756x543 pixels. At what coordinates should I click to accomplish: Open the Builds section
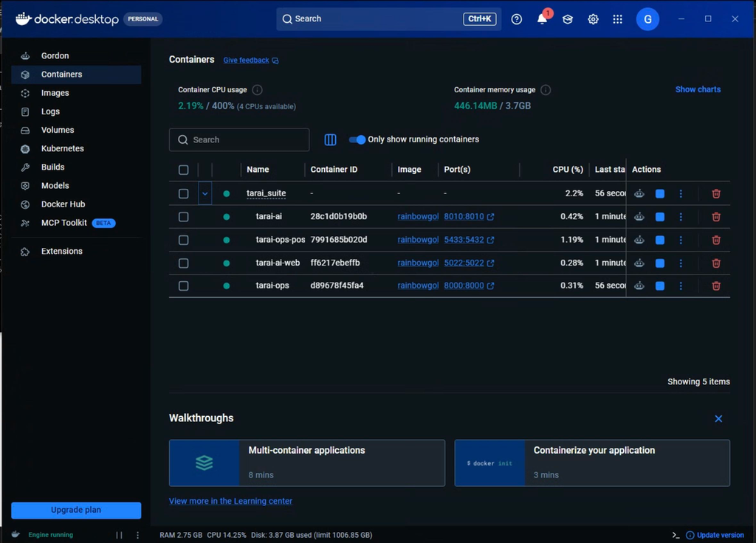pos(76,167)
